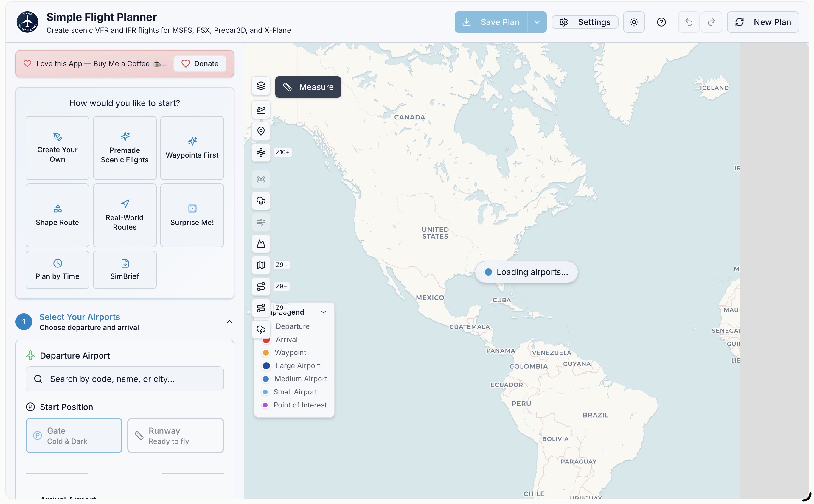Collapse the Select Your Airports section

pyautogui.click(x=229, y=322)
